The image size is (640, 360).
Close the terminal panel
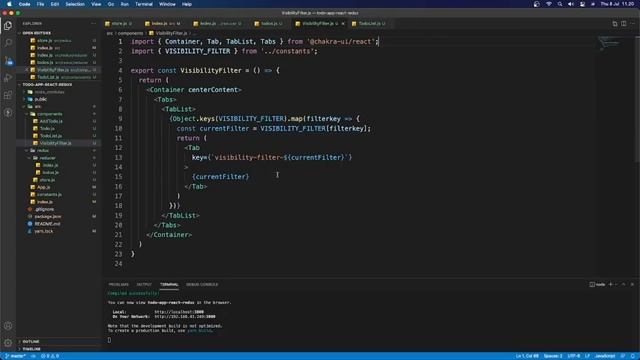(x=632, y=284)
